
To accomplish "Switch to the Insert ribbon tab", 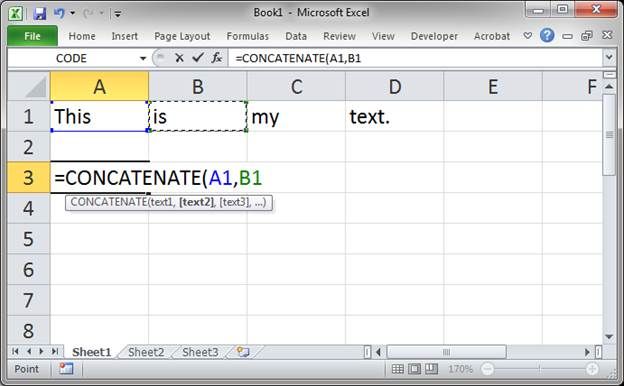I will coord(125,36).
